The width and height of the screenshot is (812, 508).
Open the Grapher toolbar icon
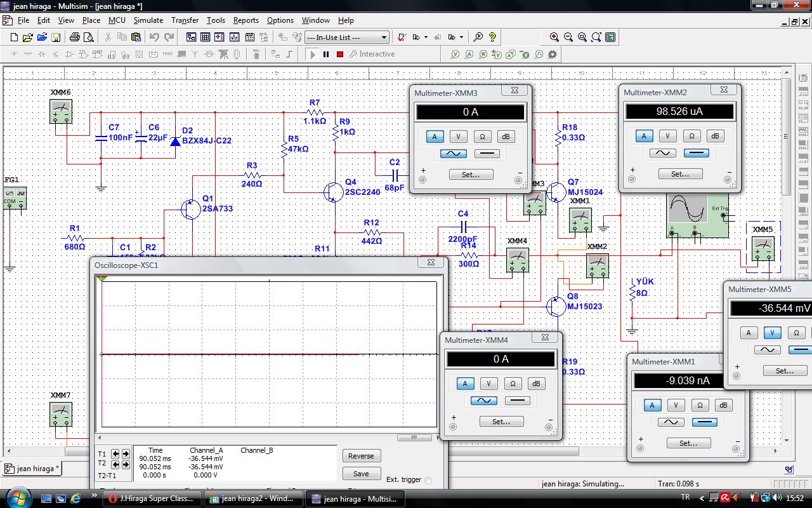point(235,37)
